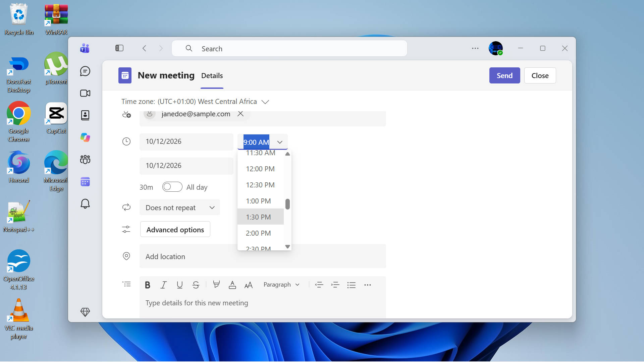Open text highlight color tool
This screenshot has width=644, height=362.
[216, 285]
